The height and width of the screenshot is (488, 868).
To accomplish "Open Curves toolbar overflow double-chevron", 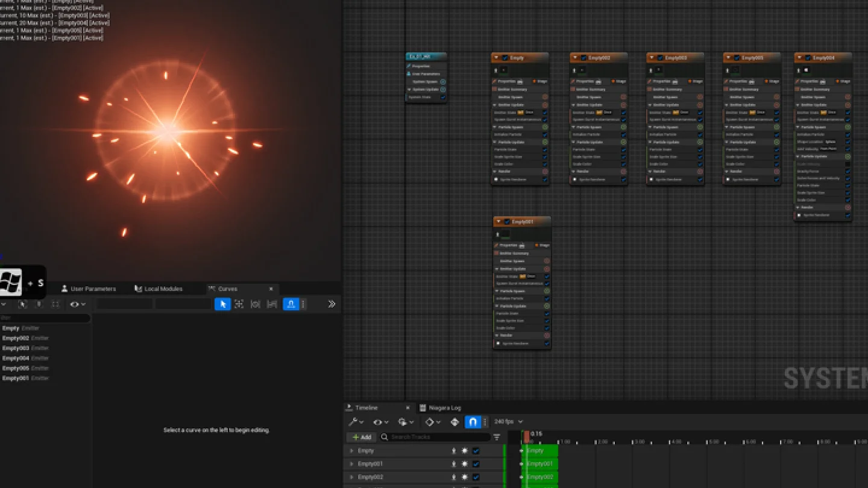I will point(332,304).
